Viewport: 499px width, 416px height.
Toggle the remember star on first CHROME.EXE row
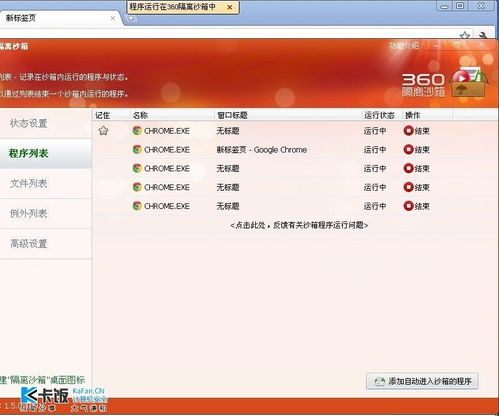tap(103, 131)
